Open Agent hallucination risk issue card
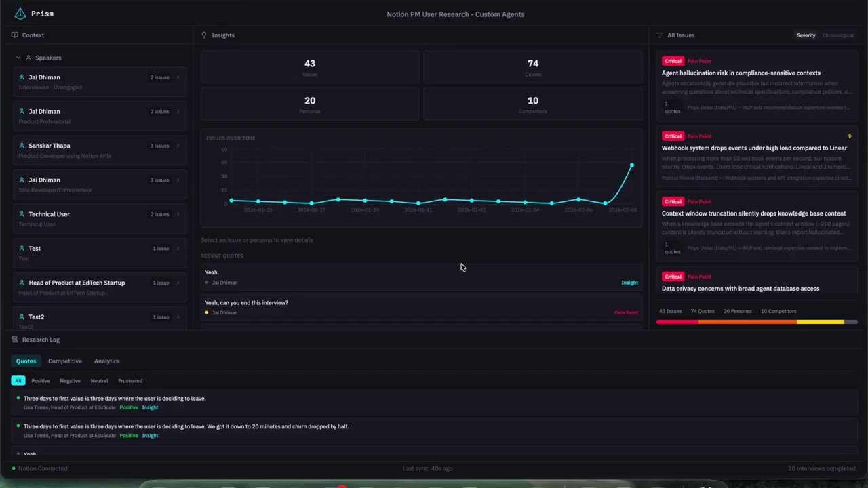The width and height of the screenshot is (868, 488). (757, 85)
